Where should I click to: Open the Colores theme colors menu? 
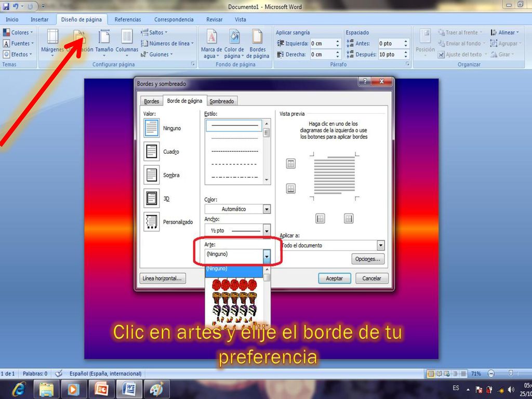coord(18,32)
